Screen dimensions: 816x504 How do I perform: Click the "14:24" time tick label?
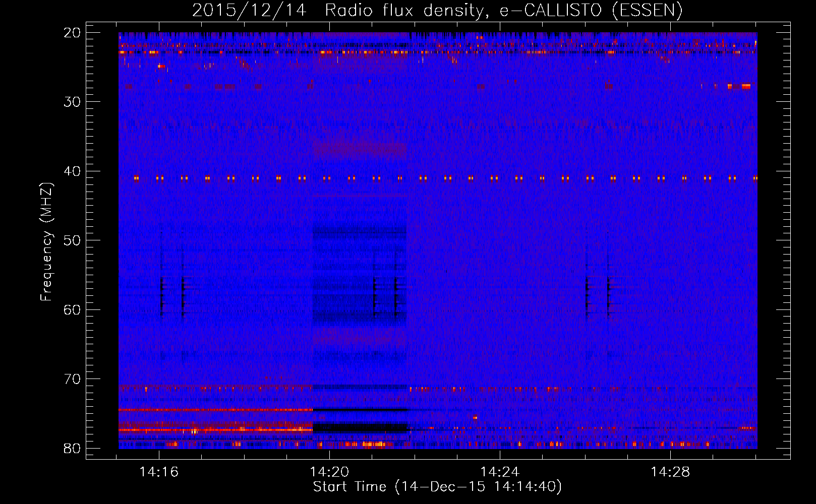(x=500, y=472)
